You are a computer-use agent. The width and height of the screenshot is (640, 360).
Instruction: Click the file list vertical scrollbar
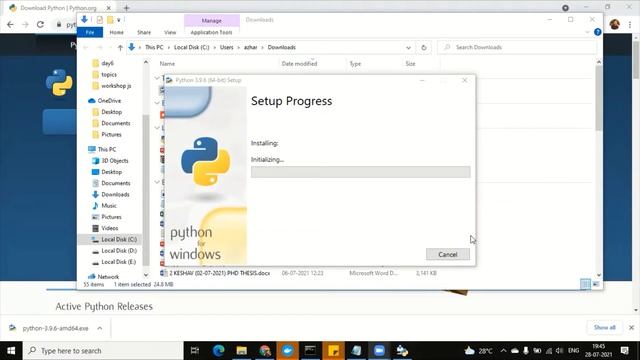point(599,98)
